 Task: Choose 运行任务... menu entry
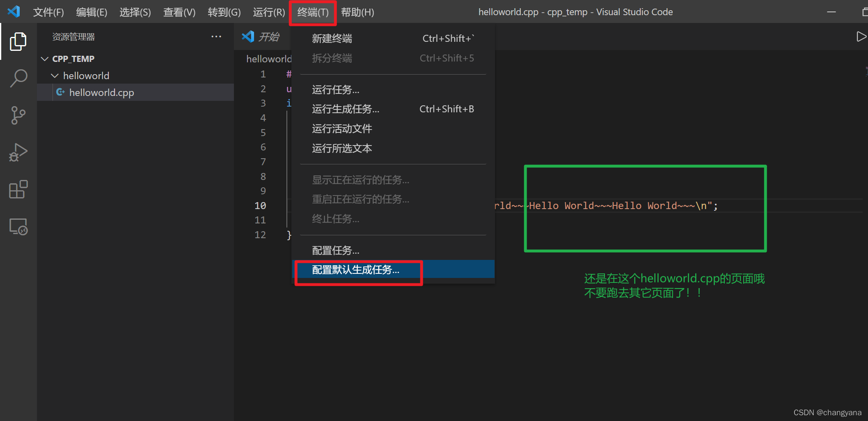tap(393, 90)
